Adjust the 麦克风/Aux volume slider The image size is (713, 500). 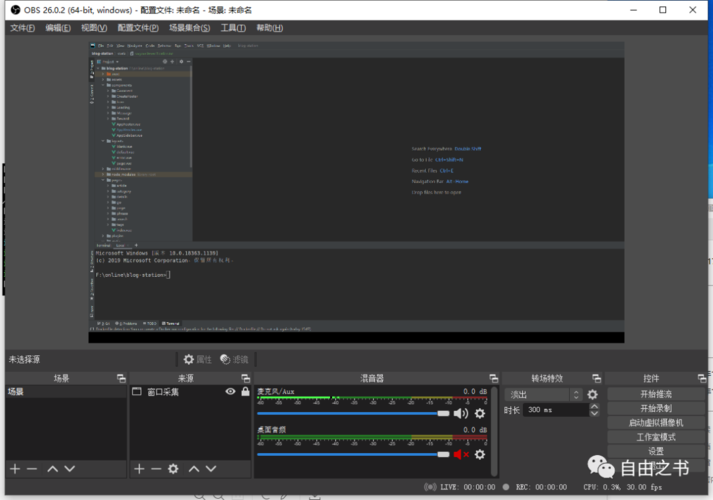(353, 414)
